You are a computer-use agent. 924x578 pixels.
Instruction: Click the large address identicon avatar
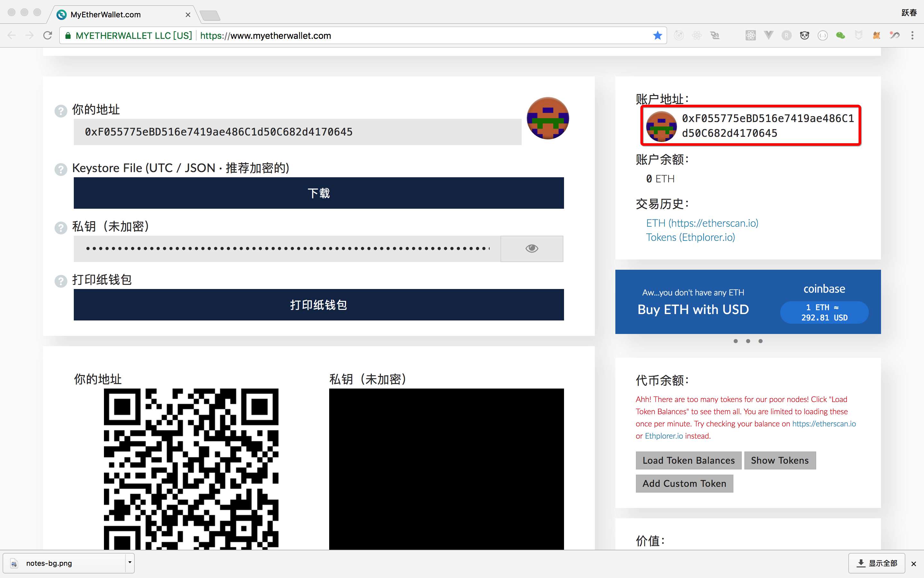[548, 118]
